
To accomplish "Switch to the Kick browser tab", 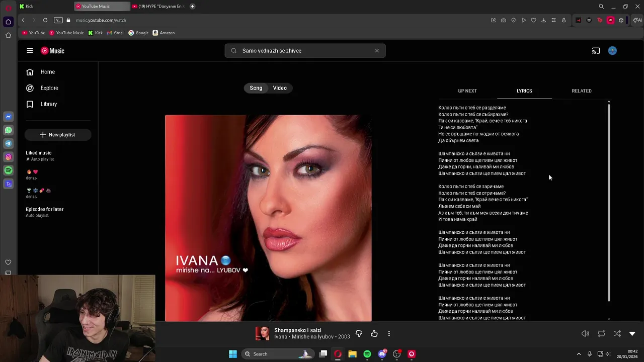I will coord(44,7).
